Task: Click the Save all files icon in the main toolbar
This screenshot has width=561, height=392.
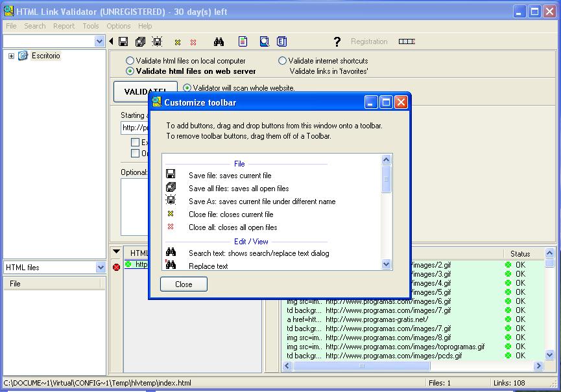Action: pos(140,41)
